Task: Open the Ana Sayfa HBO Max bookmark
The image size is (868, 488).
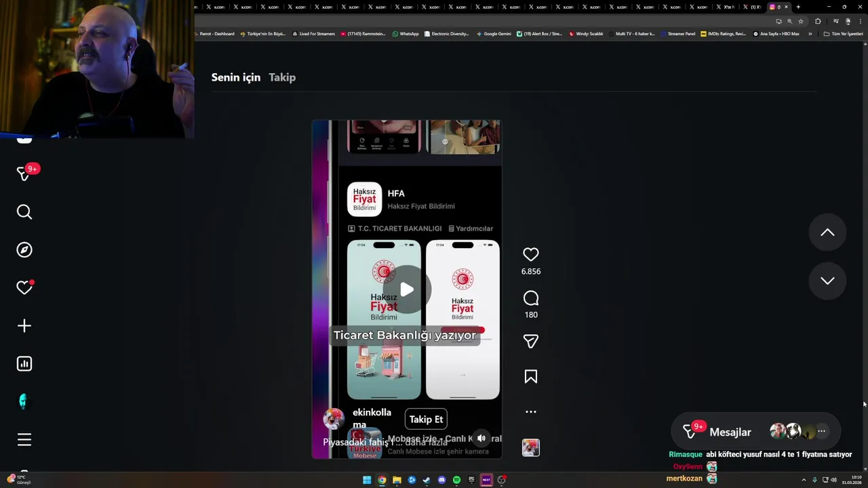Action: click(776, 34)
